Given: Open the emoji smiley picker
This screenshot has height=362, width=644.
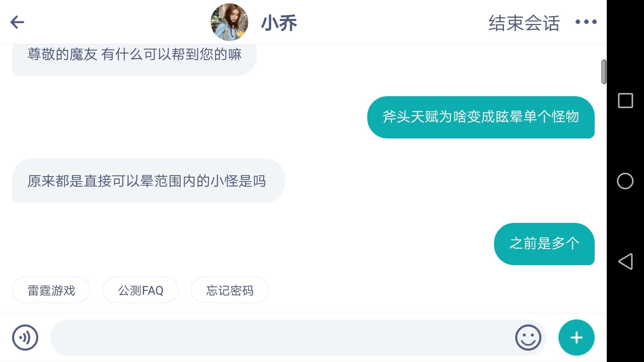Looking at the screenshot, I should (528, 338).
